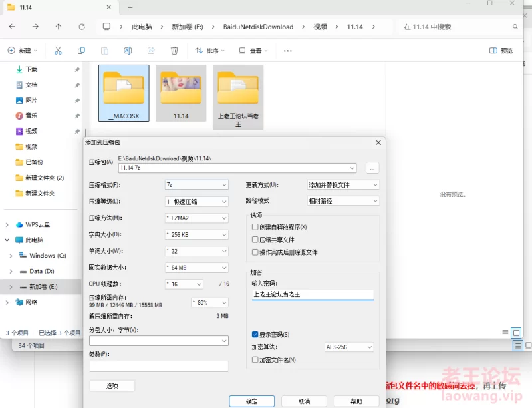Expand Data (D:) drive node
This screenshot has width=532, height=408.
pyautogui.click(x=11, y=271)
